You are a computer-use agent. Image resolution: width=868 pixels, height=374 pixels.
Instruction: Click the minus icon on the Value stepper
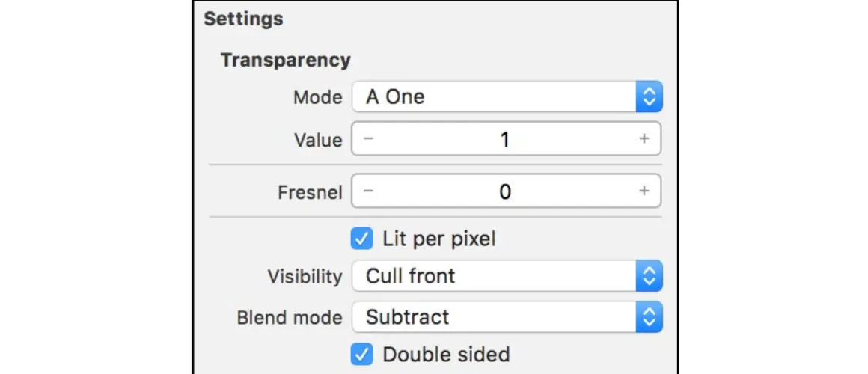pos(368,139)
